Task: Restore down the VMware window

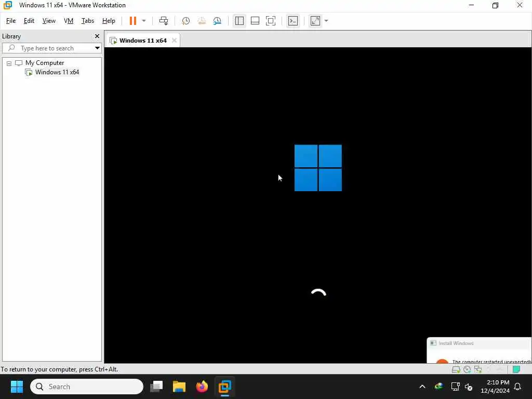Action: 495,5
